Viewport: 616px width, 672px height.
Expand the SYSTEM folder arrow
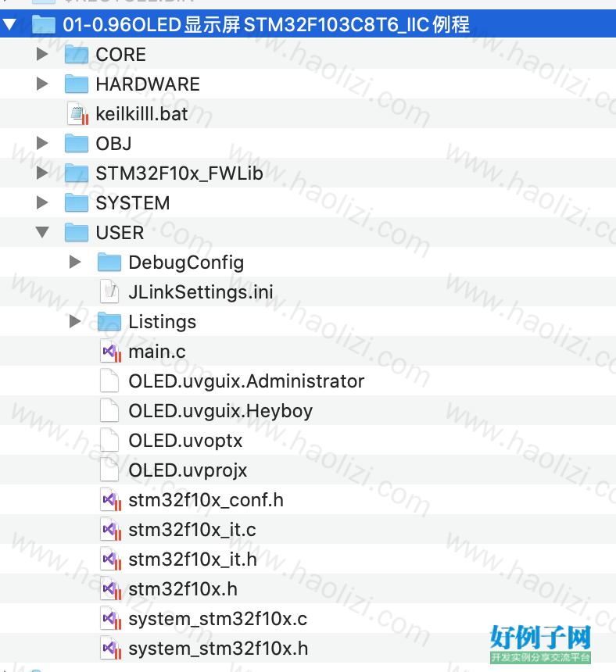coord(42,202)
